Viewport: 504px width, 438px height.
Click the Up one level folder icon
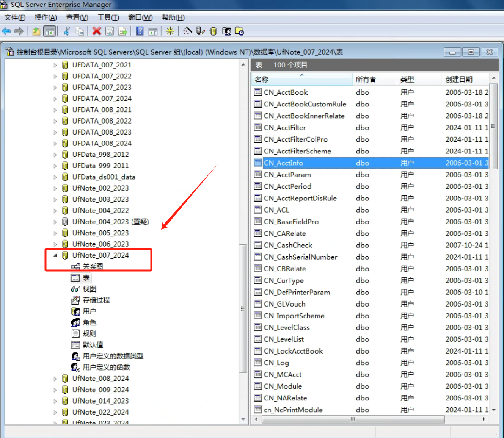pyautogui.click(x=36, y=31)
